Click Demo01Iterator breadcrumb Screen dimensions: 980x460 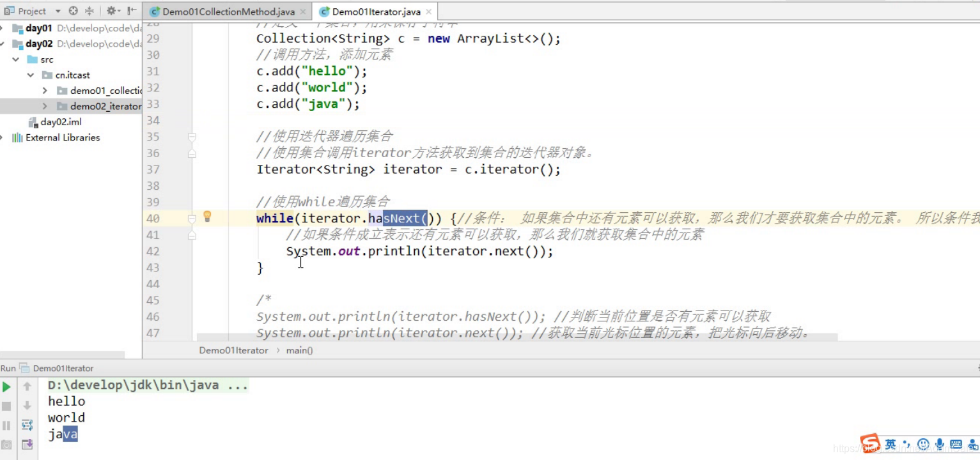click(x=233, y=350)
